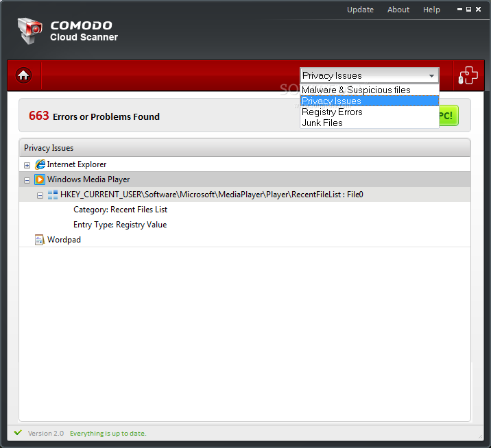Open the Privacy Issues combo box
This screenshot has width=491, height=448.
coord(370,75)
